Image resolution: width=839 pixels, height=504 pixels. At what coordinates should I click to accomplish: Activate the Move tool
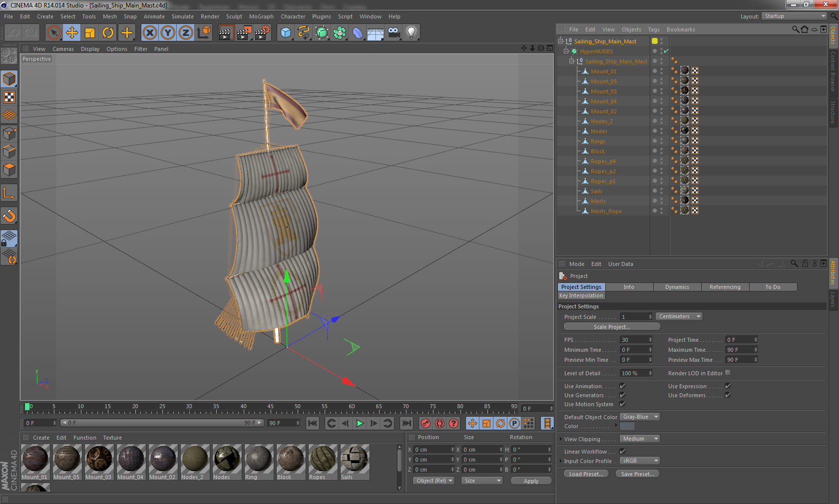coord(72,33)
